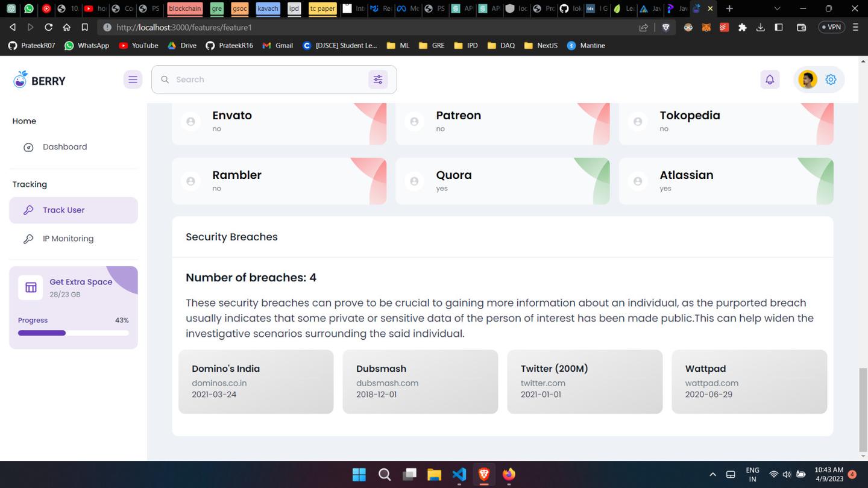Open Windows Start menu
868x488 pixels.
click(x=359, y=475)
